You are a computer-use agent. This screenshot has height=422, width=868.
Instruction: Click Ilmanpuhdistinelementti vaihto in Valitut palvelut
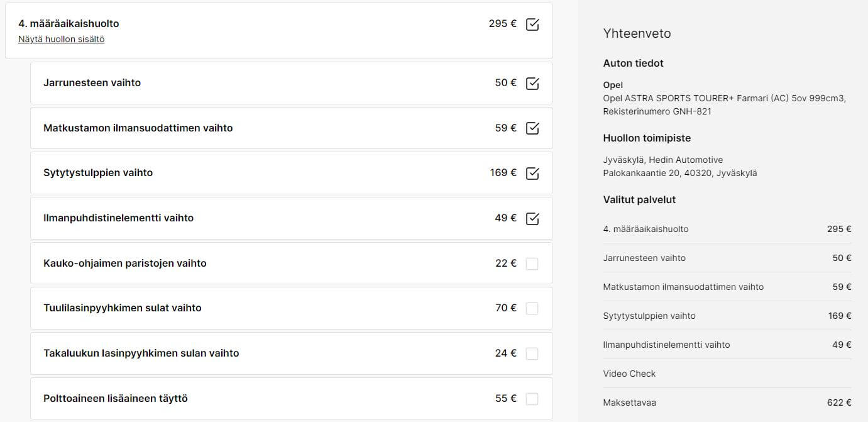click(x=666, y=345)
